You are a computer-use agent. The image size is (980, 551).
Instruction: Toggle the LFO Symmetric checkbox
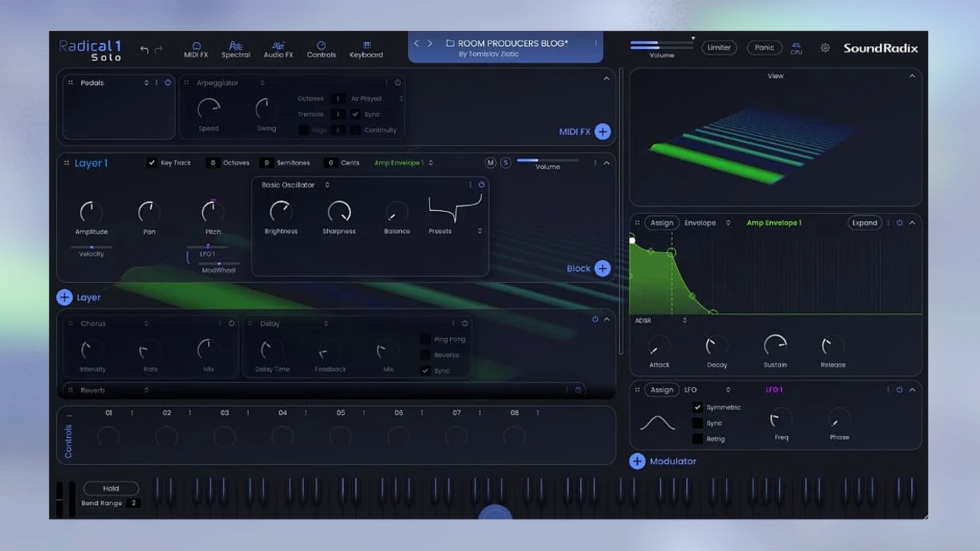[x=697, y=407]
